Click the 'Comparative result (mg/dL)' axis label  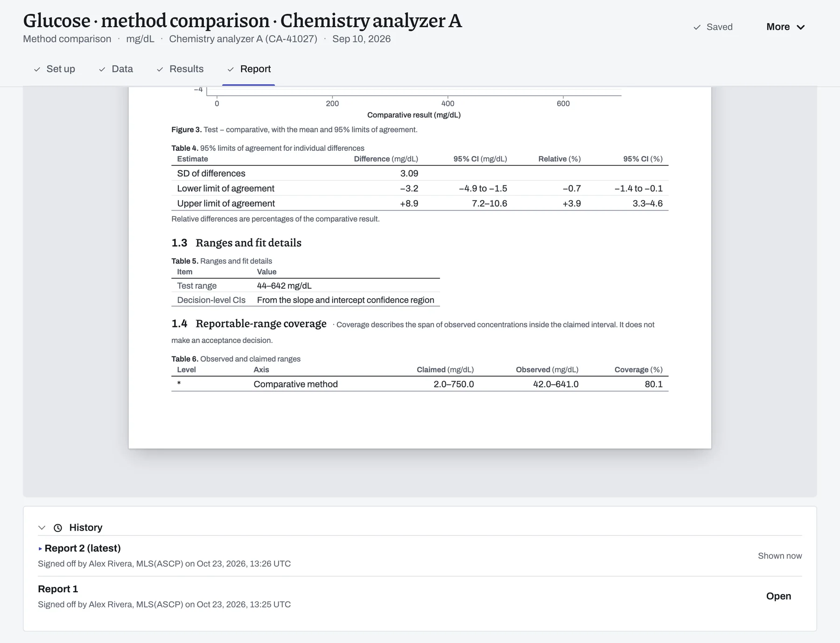tap(414, 115)
